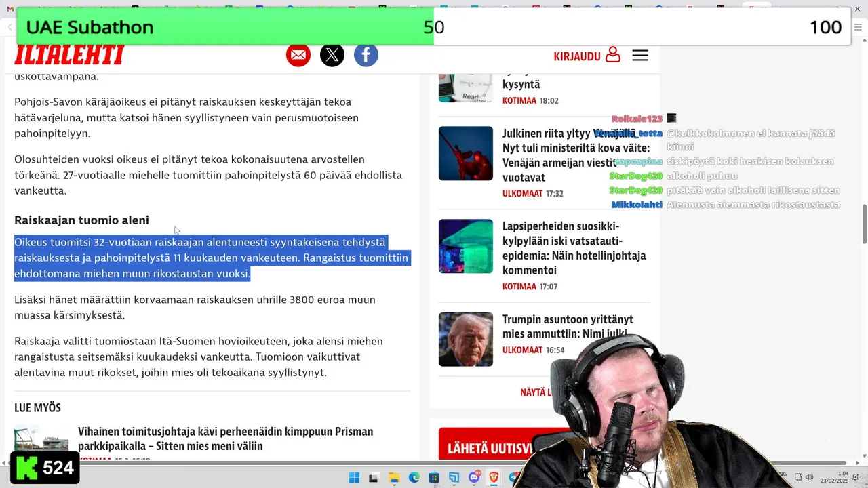Click the browser sidebar menu icon at top right

pyautogui.click(x=858, y=27)
